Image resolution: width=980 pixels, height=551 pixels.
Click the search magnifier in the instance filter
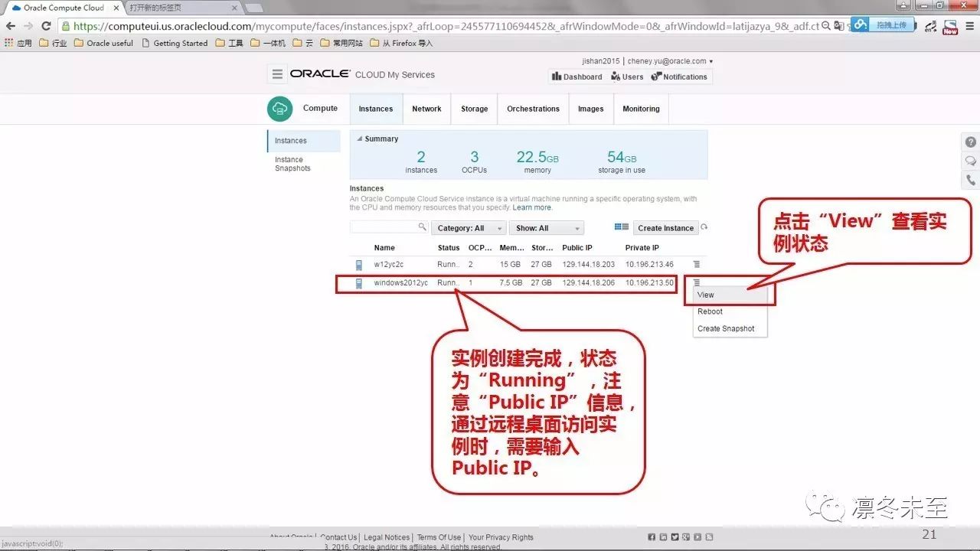click(422, 227)
